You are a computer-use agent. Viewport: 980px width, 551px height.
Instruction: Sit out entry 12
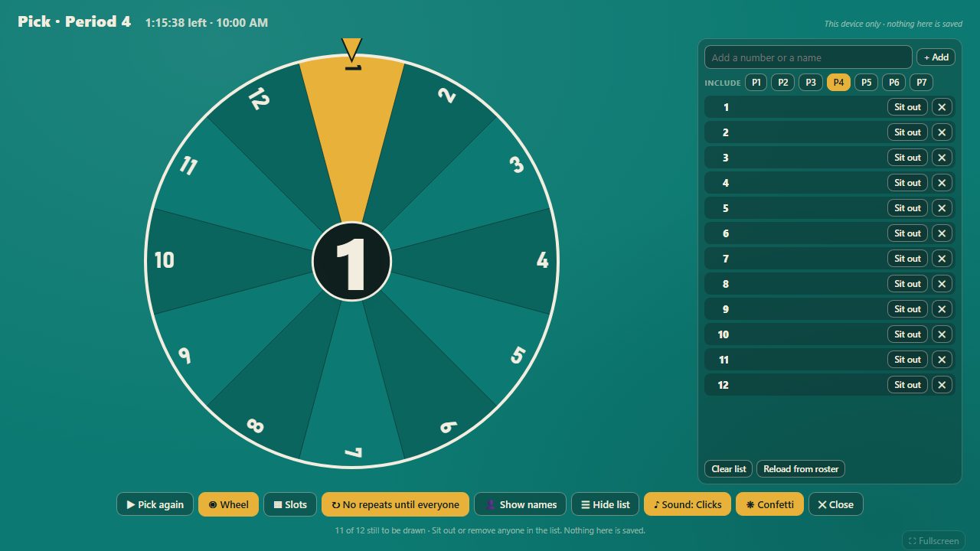pyautogui.click(x=907, y=385)
